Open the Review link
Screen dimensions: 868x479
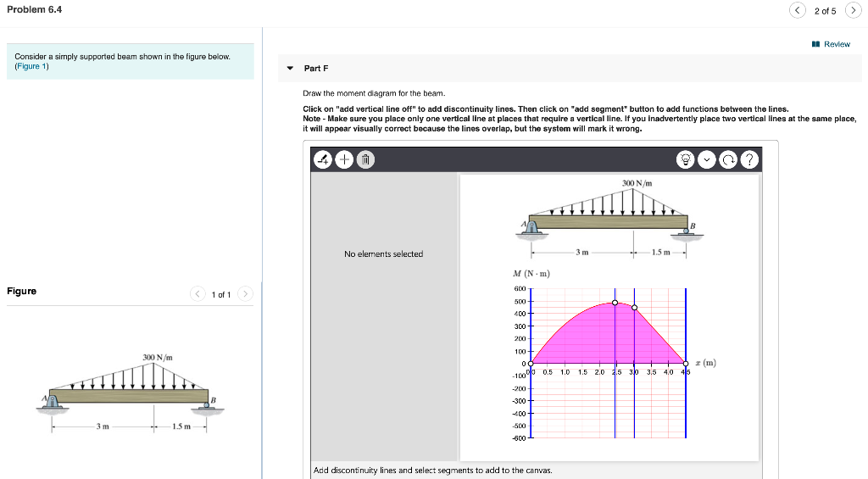831,44
